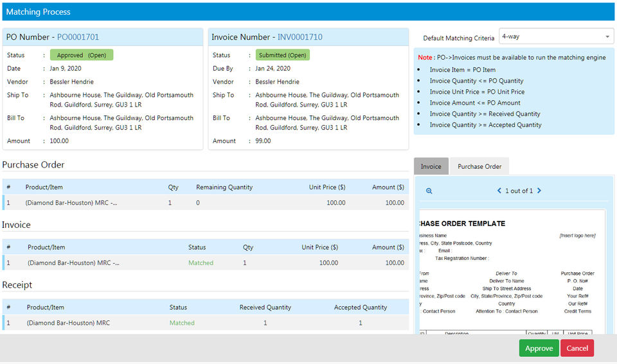
Task: Click the Accepted Quantity column header
Action: (361, 308)
